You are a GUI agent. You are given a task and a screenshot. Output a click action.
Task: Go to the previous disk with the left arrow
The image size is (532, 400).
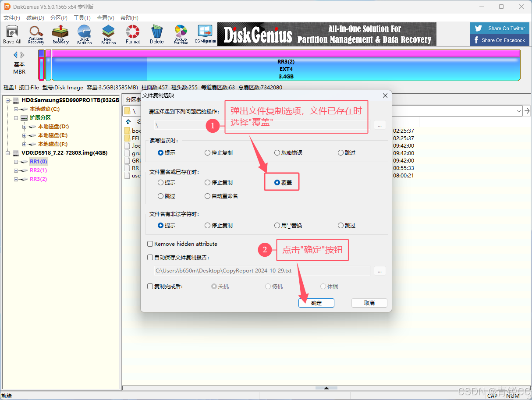pos(16,55)
